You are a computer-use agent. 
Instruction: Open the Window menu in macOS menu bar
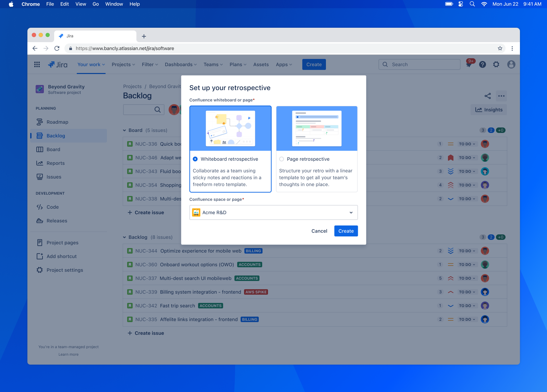(x=114, y=4)
